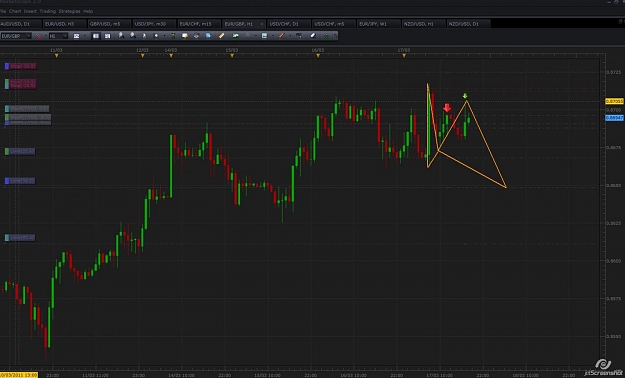
Task: Open the Help menu
Action: tap(88, 11)
